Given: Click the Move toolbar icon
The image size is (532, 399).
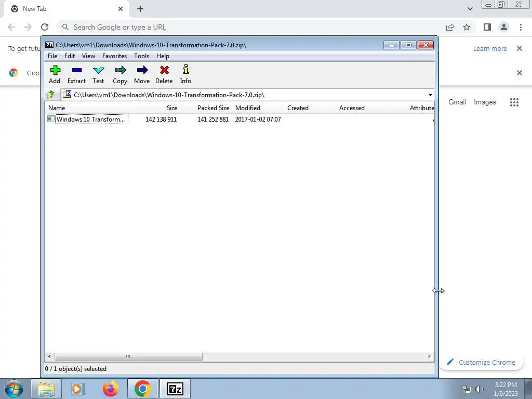Looking at the screenshot, I should [x=142, y=74].
